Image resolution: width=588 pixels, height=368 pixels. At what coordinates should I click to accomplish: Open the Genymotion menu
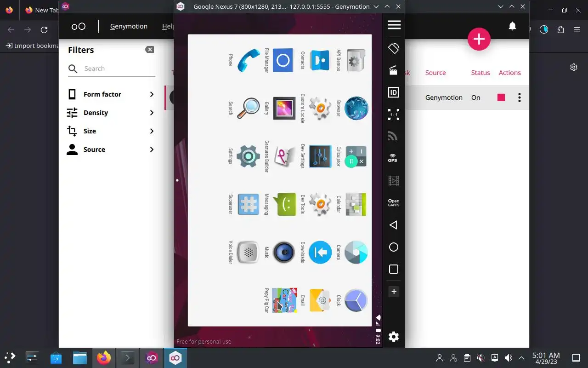point(129,26)
